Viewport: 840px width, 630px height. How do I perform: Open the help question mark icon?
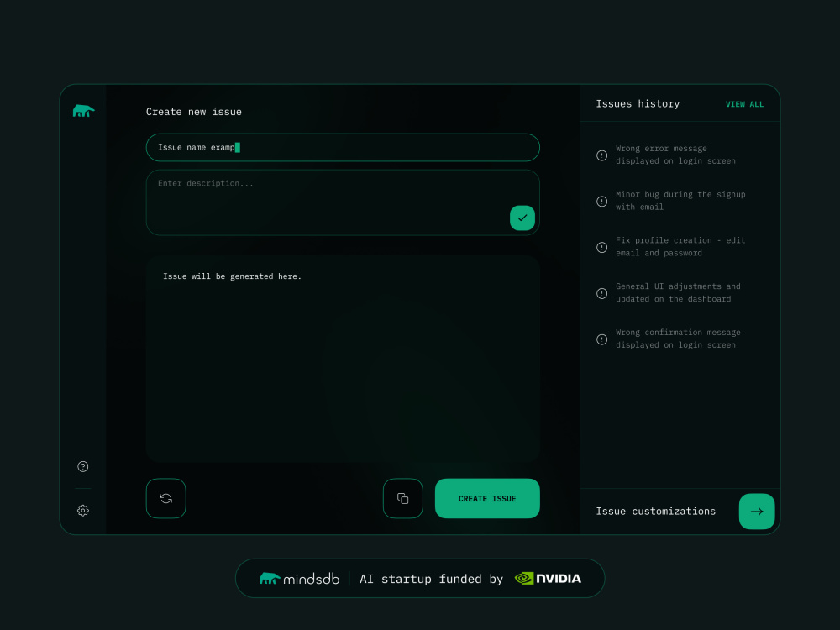[83, 466]
